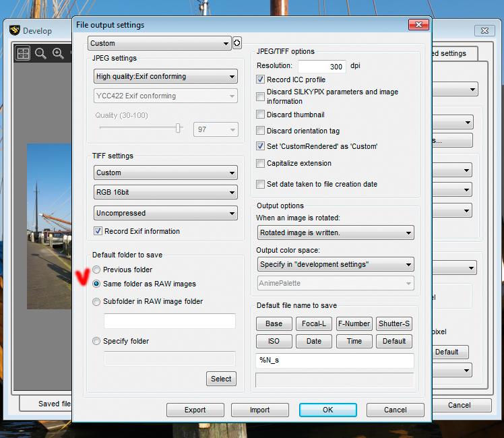The height and width of the screenshot is (438, 504).
Task: Click the zoom-in magnifier plus icon
Action: (58, 53)
